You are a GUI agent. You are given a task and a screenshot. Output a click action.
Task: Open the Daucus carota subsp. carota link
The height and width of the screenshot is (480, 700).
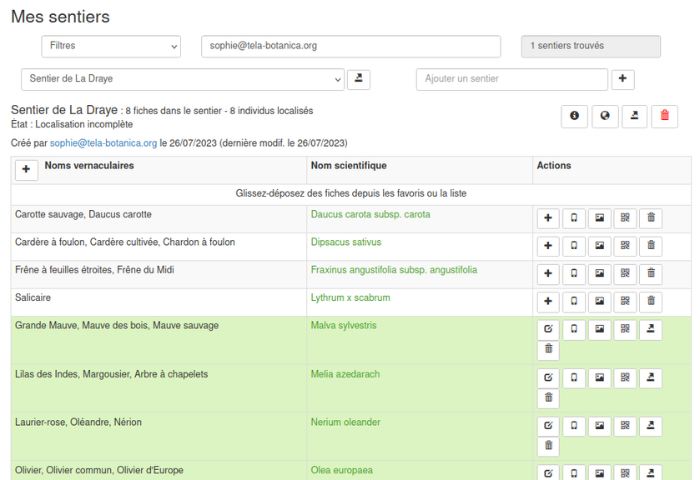tap(370, 214)
